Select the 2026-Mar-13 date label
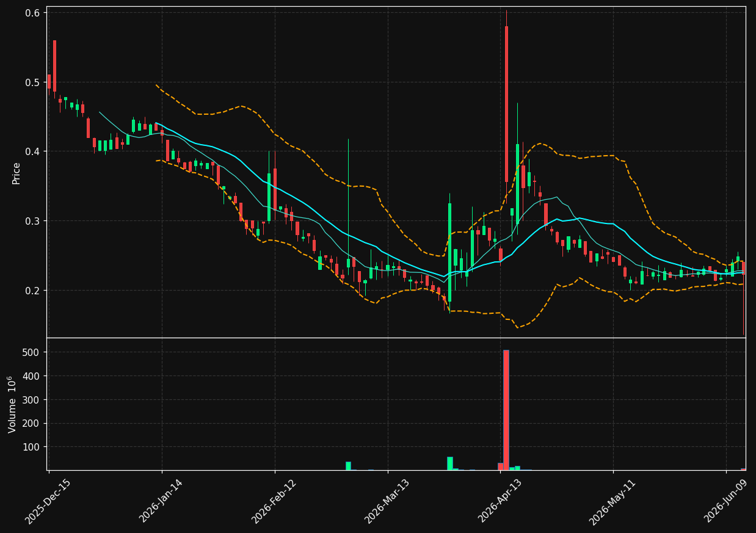 (387, 501)
